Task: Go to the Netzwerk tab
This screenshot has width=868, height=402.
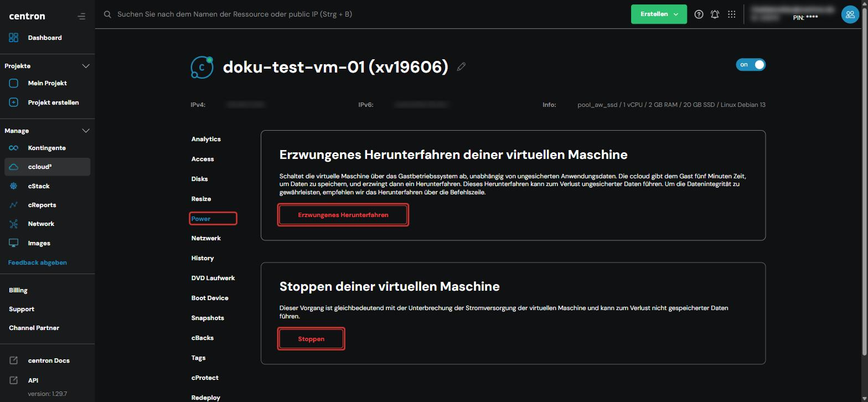Action: [x=206, y=238]
